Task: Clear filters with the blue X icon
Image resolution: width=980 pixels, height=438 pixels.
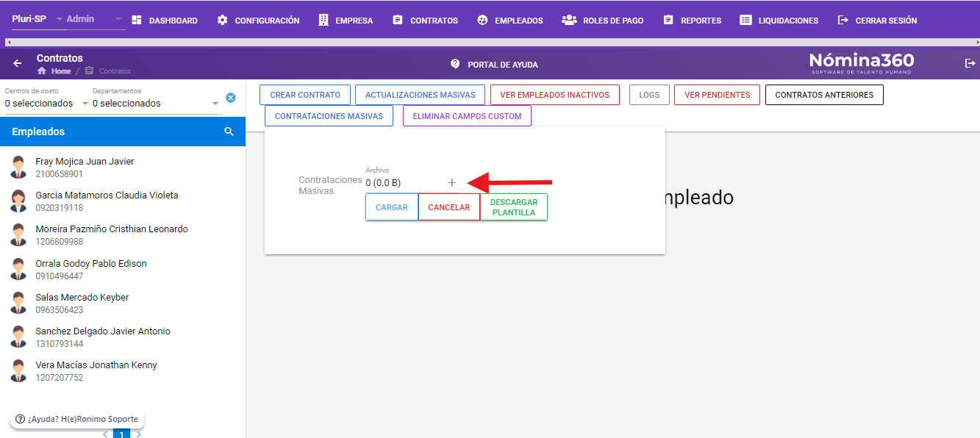Action: (x=231, y=98)
